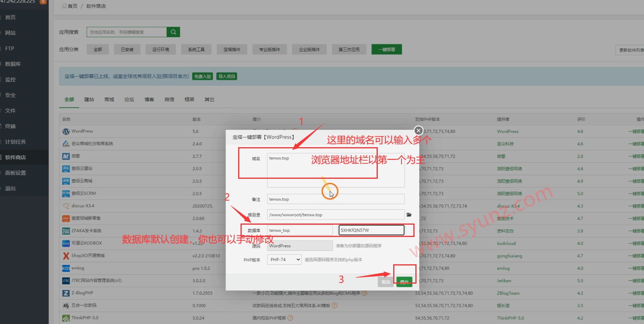Click the home icon in breadcrumb
644x324 pixels.
64,6
